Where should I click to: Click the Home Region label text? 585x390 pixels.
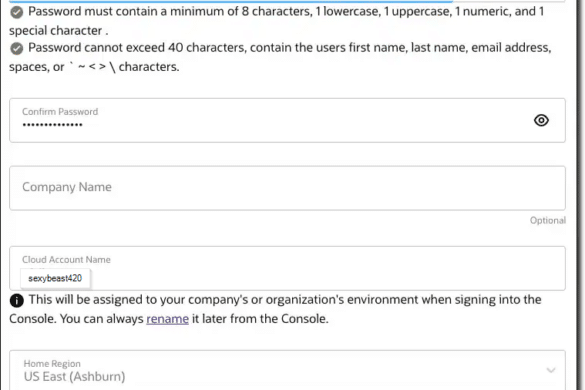tap(52, 364)
